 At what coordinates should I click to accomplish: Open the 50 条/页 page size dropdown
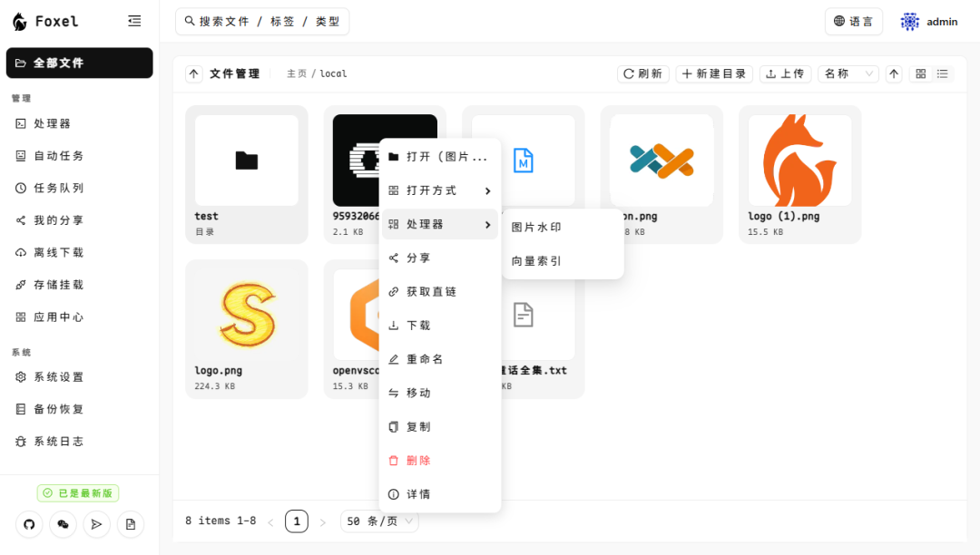pyautogui.click(x=379, y=521)
